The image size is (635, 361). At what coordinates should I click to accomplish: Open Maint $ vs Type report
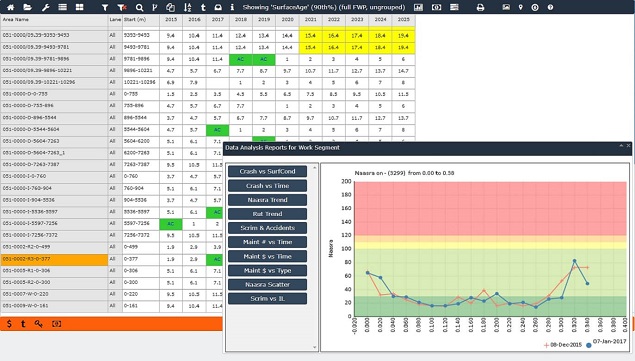(x=267, y=270)
